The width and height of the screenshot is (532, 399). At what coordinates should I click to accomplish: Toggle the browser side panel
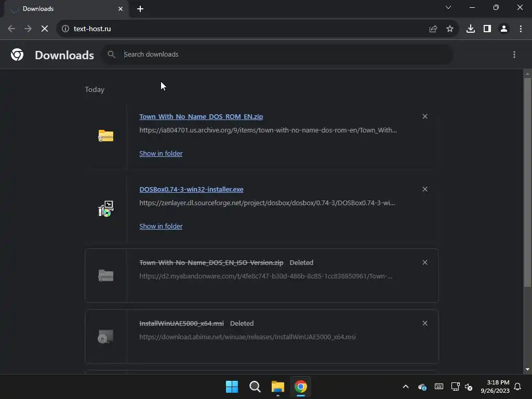pos(487,29)
